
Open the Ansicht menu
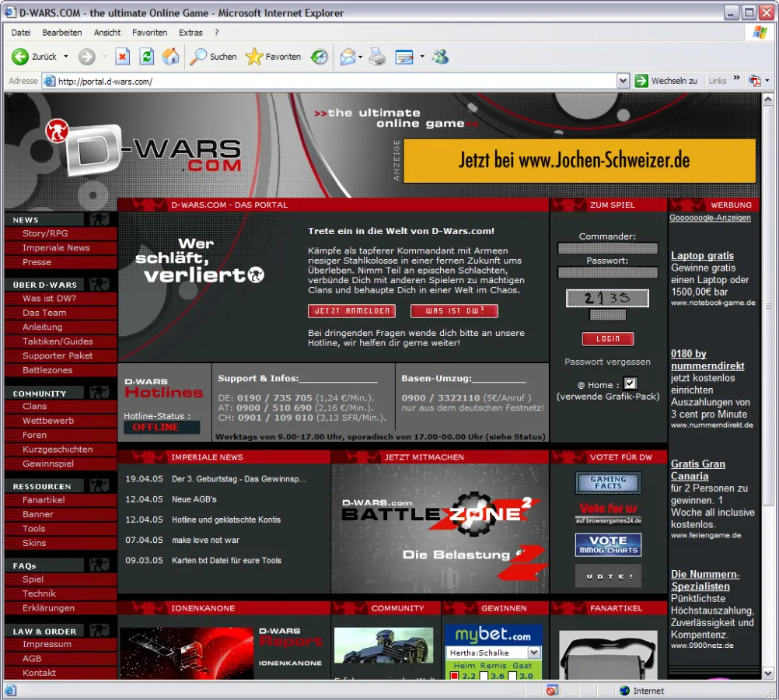click(107, 32)
